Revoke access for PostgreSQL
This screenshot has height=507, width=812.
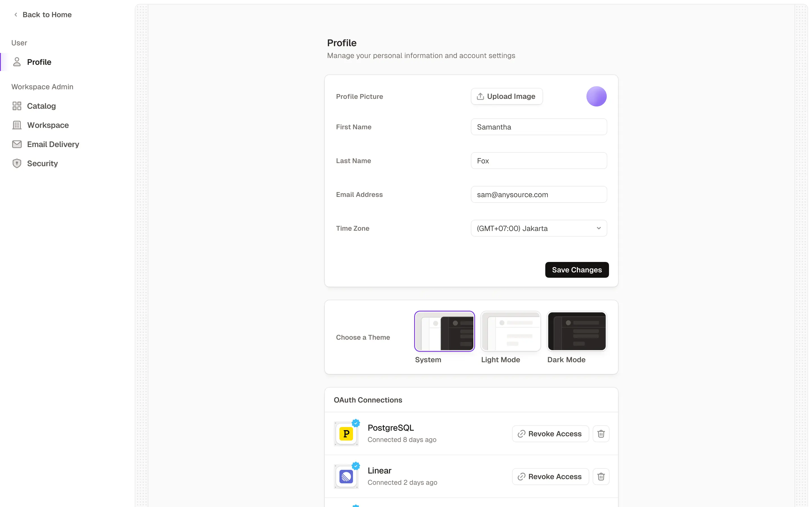[550, 434]
